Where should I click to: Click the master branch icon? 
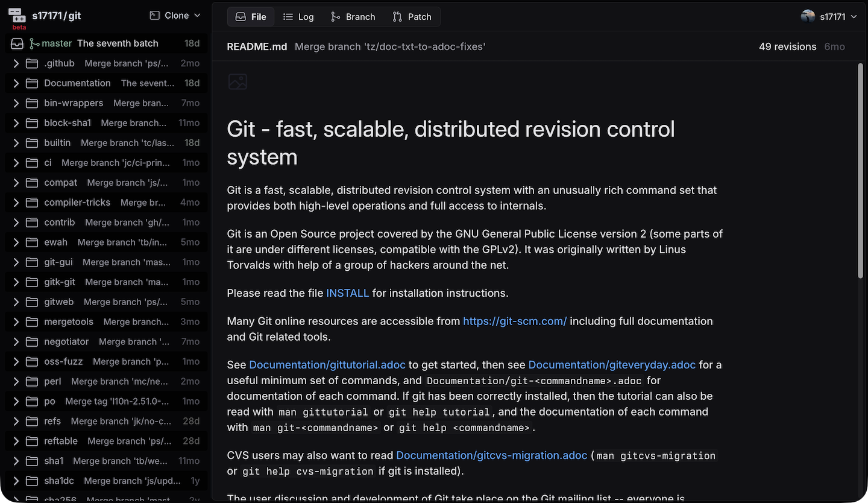tap(34, 43)
